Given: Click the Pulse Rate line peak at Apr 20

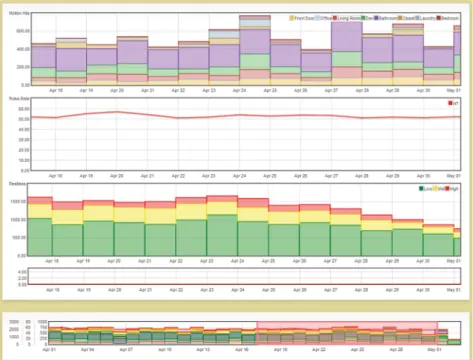Looking at the screenshot, I should [117, 112].
